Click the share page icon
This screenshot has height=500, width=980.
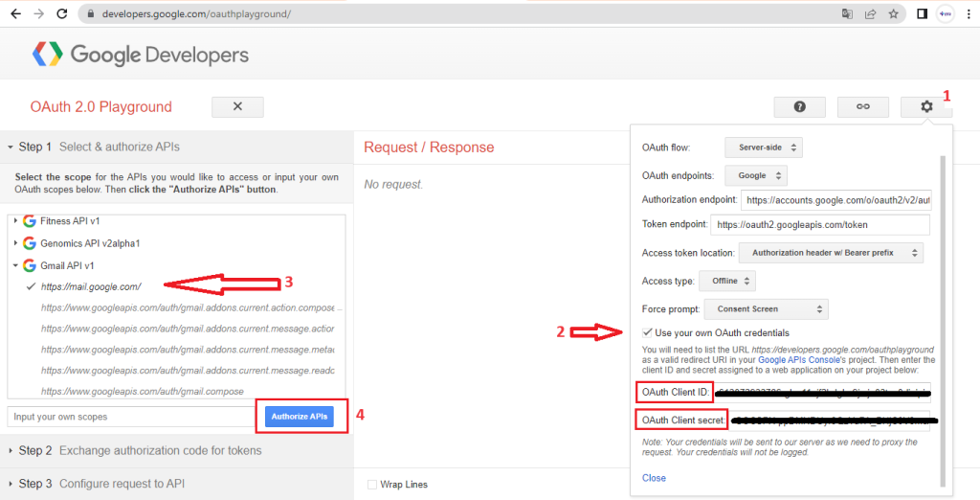click(870, 13)
